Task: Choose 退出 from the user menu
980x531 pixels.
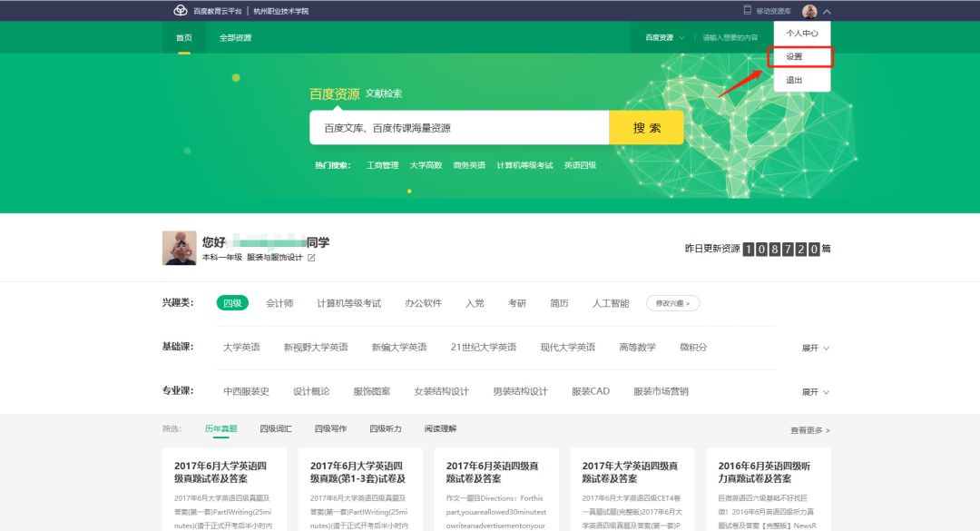Action: (794, 80)
